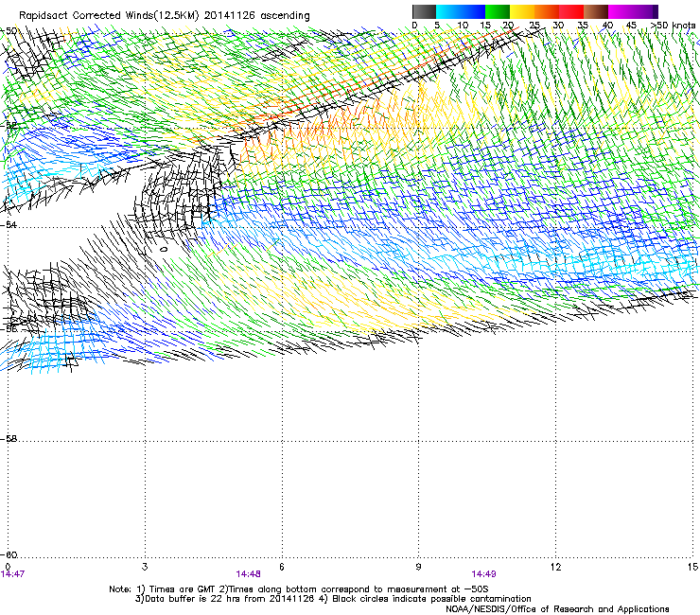Click the cyan 5-10 knots legend swatch

click(448, 11)
